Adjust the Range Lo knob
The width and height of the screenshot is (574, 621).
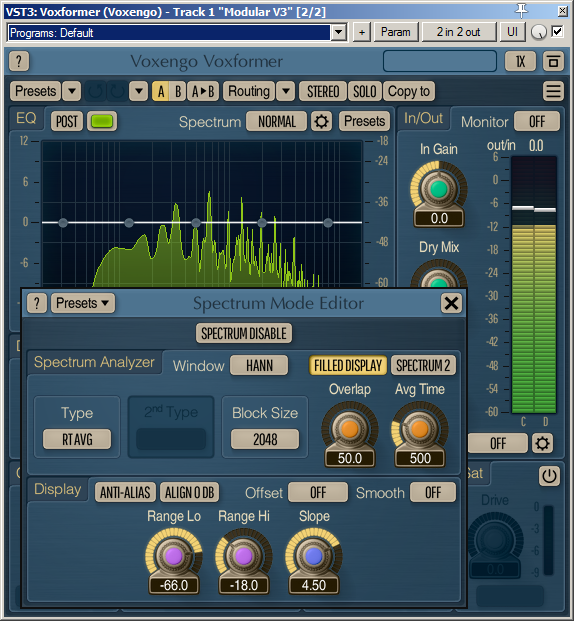(174, 556)
